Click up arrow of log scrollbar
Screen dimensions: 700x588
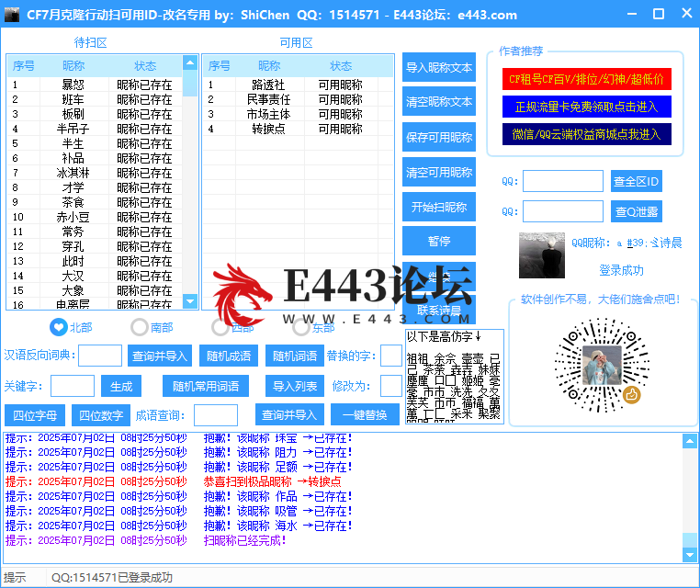[x=690, y=441]
